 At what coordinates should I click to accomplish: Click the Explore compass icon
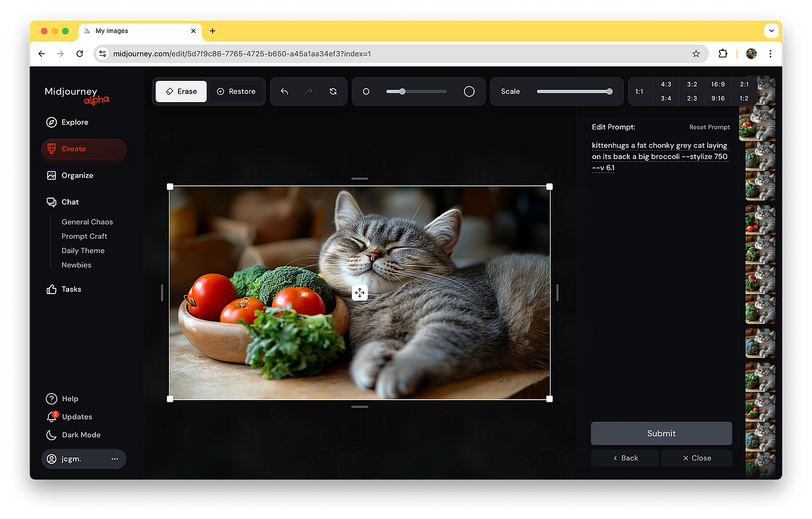tap(51, 122)
